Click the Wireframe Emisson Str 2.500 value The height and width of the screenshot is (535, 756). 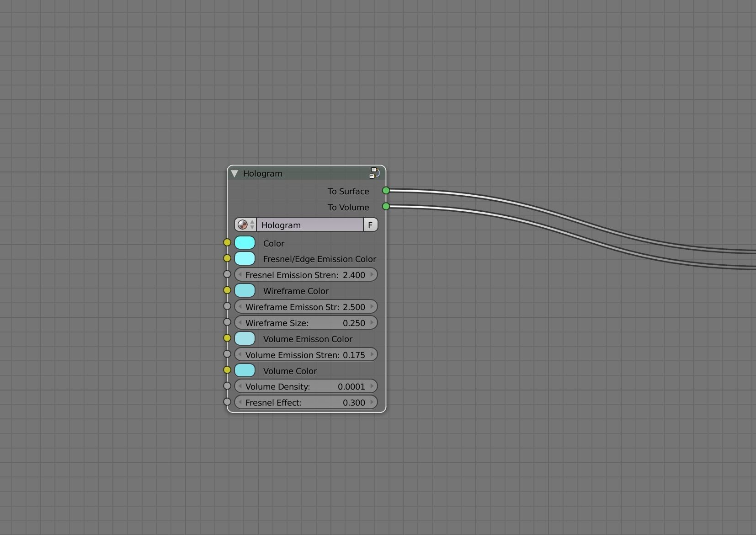pyautogui.click(x=354, y=307)
